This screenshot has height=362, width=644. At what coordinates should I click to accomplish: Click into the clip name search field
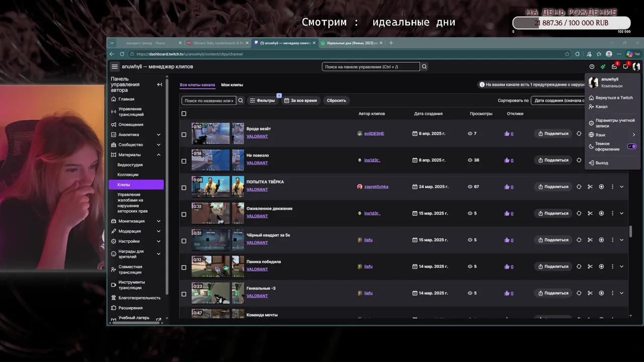click(x=209, y=101)
